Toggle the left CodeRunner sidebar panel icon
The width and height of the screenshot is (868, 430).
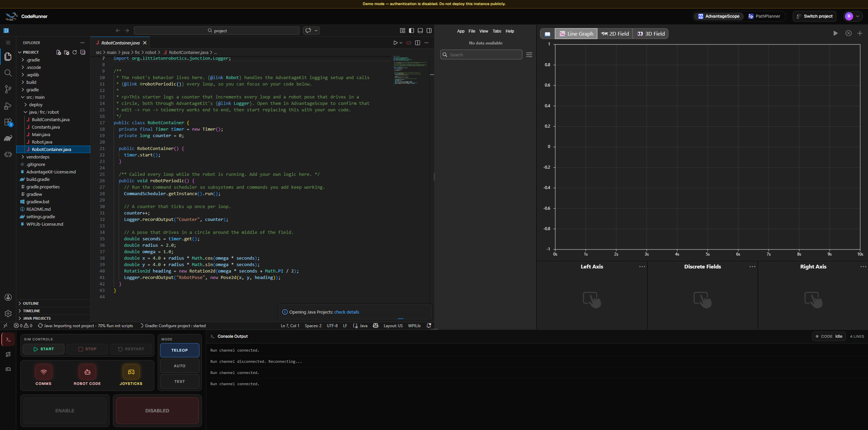[6, 31]
